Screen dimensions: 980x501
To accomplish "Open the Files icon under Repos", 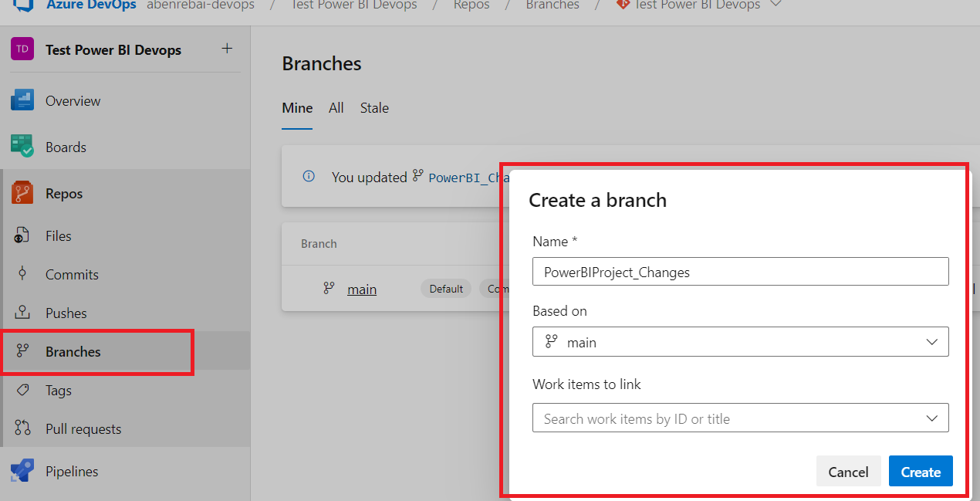I will pyautogui.click(x=22, y=235).
